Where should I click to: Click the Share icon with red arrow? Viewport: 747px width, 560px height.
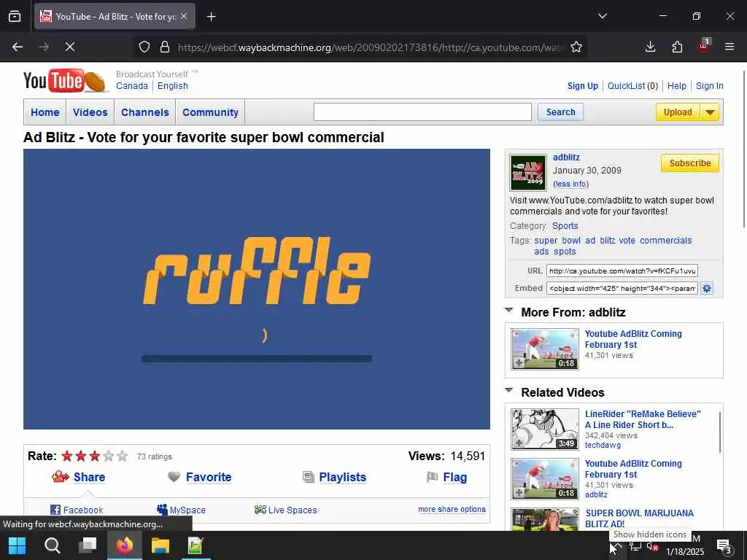(x=60, y=476)
